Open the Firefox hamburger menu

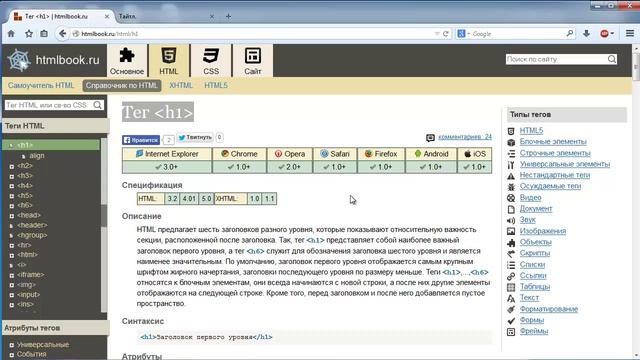click(x=630, y=33)
